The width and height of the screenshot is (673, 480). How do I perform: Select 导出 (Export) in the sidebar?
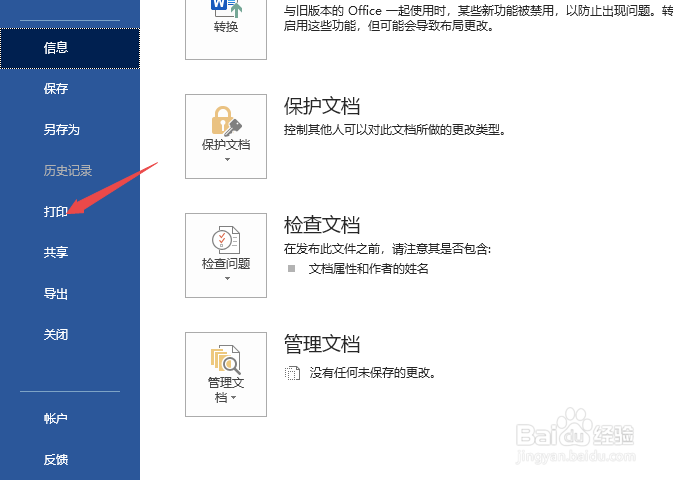56,294
